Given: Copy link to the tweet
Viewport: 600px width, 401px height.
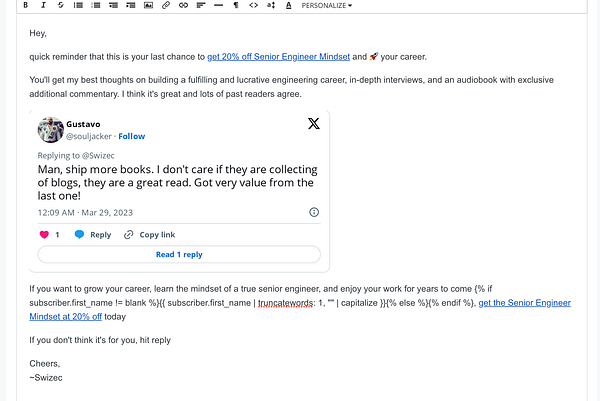Looking at the screenshot, I should (x=150, y=235).
